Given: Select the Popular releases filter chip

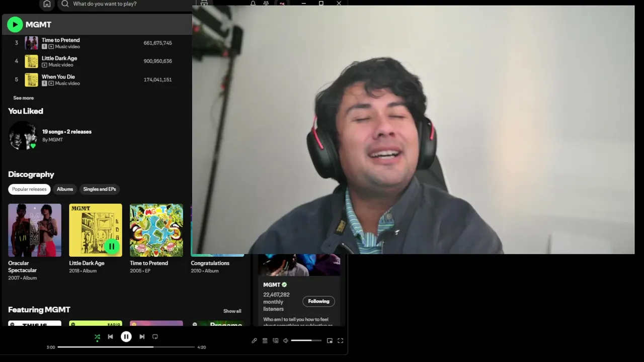Looking at the screenshot, I should 29,189.
